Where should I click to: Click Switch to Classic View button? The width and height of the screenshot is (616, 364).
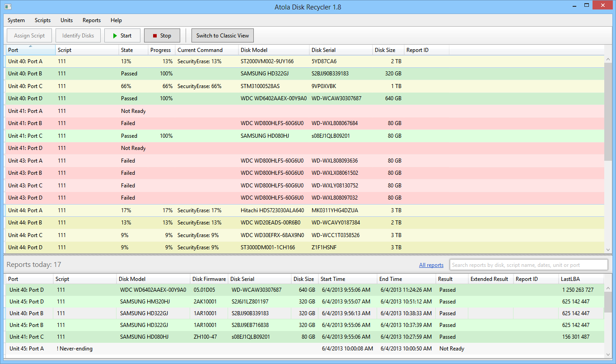[x=223, y=36]
